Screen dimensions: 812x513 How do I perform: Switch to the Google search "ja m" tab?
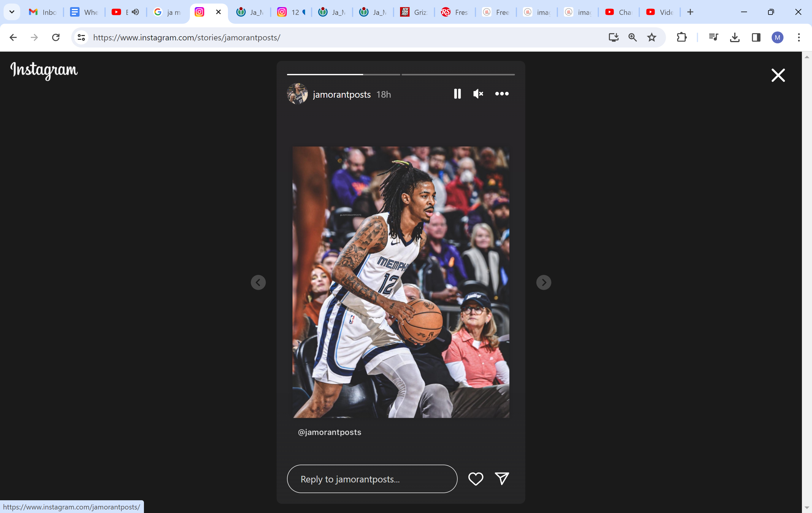click(x=167, y=12)
